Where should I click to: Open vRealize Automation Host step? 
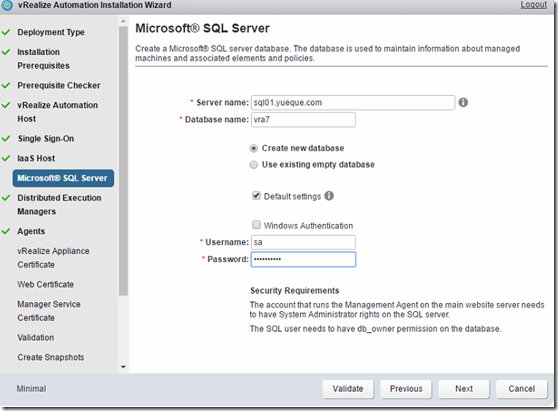pos(57,112)
